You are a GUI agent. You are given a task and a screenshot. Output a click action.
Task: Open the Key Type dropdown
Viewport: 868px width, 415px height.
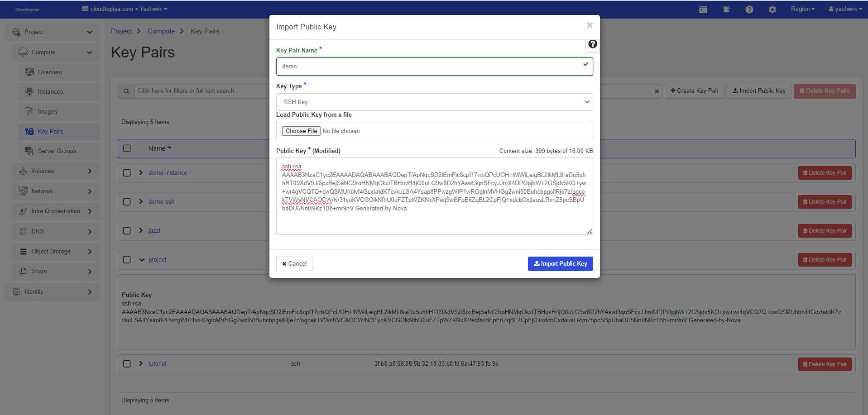(434, 102)
